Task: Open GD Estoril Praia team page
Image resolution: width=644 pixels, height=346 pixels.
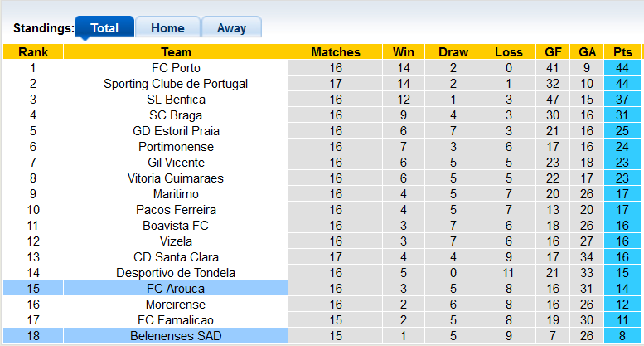Action: [x=176, y=131]
